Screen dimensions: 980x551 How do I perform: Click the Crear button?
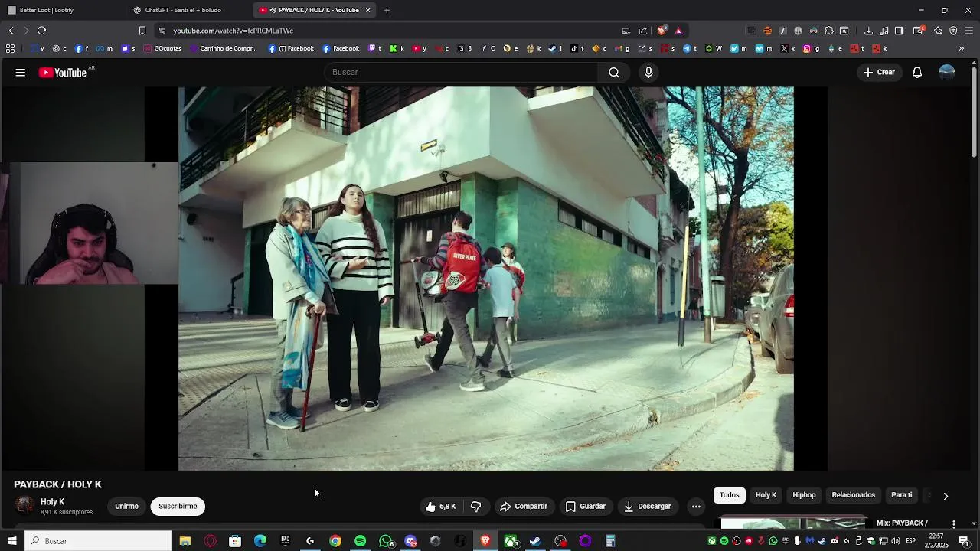[879, 73]
